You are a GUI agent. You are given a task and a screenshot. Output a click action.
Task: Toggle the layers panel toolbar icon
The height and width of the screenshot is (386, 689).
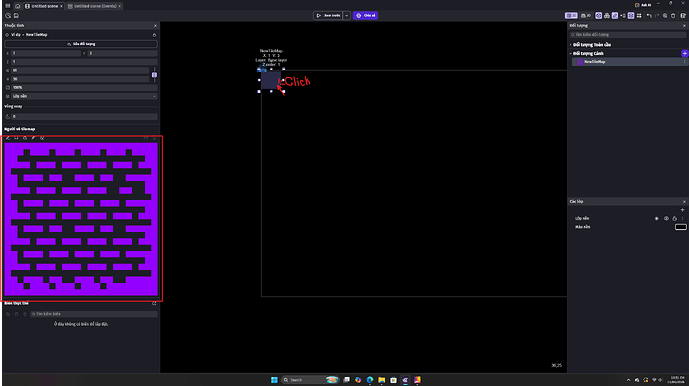point(631,15)
